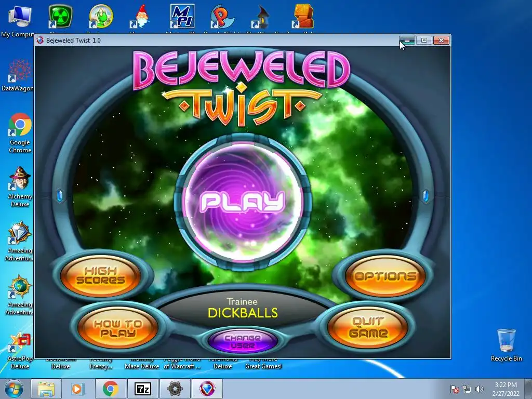
Task: Open the High Scores screen
Action: click(x=100, y=275)
